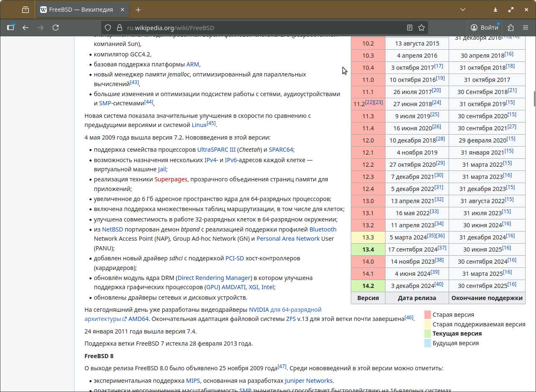Follow the SMP link in SMP-системами

(105, 103)
